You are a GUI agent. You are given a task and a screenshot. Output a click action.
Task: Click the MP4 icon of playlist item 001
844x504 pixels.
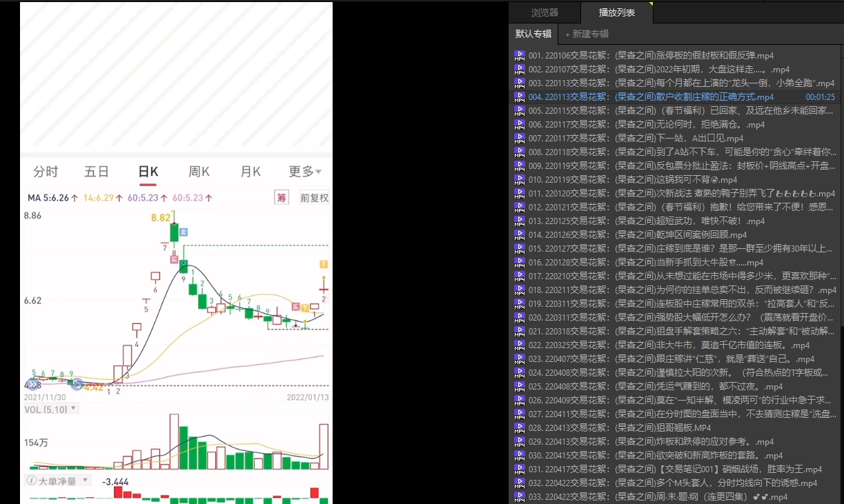point(519,56)
